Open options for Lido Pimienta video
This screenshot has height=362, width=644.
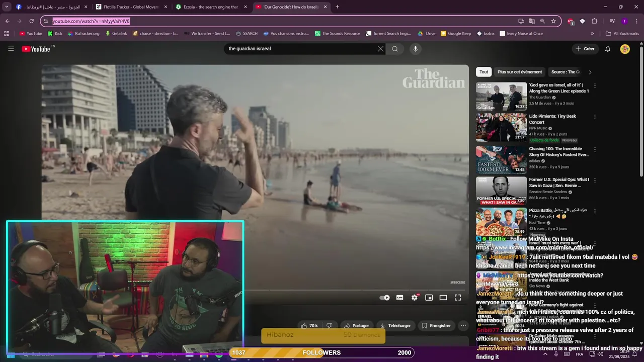point(595,117)
